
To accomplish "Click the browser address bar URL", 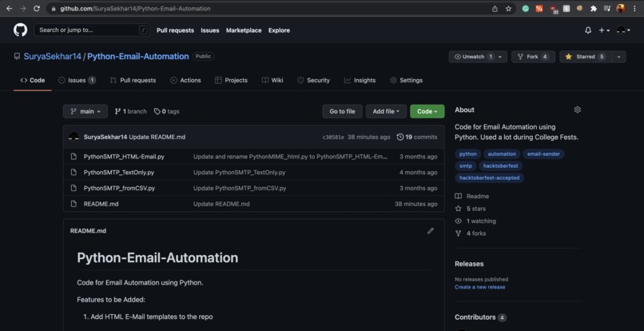I will click(x=135, y=8).
